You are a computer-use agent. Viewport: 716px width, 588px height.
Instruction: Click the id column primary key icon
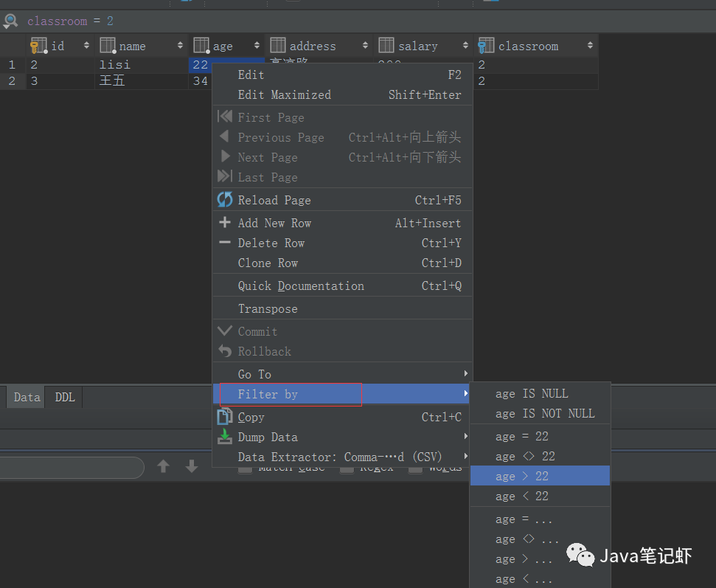coord(39,46)
